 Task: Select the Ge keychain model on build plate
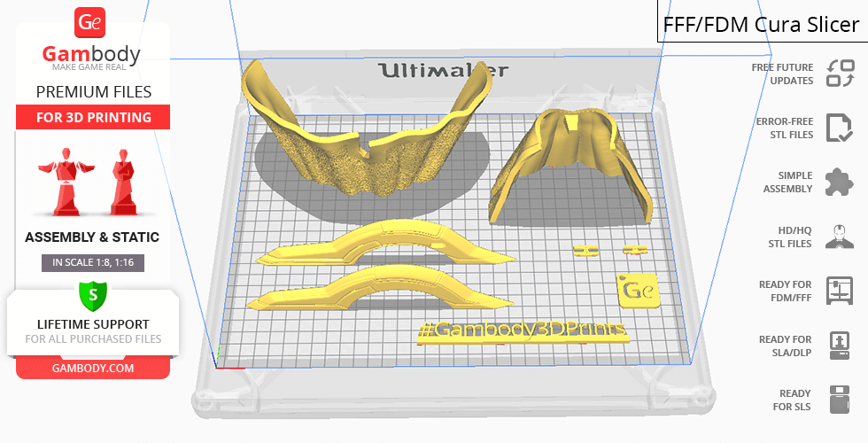click(636, 290)
